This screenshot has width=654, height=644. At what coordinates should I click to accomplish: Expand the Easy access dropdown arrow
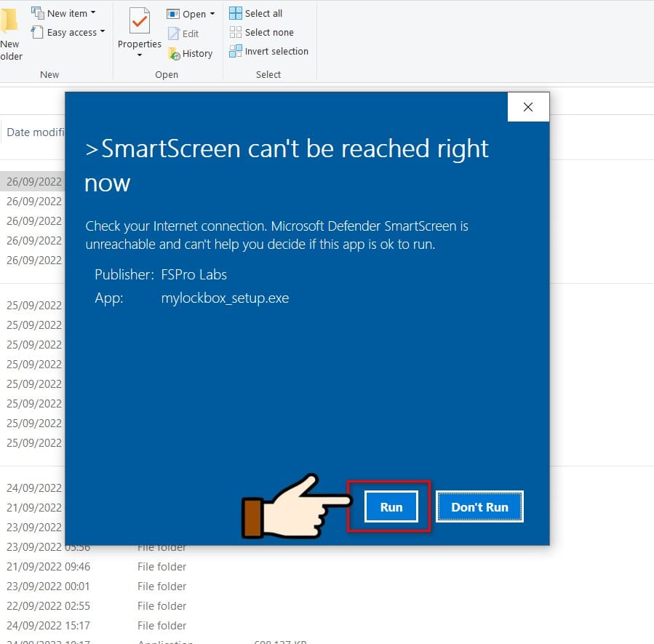coord(102,32)
